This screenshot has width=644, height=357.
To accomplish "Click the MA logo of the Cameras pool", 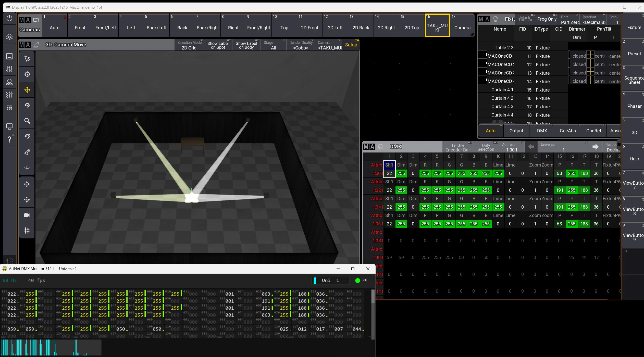I will [x=25, y=20].
